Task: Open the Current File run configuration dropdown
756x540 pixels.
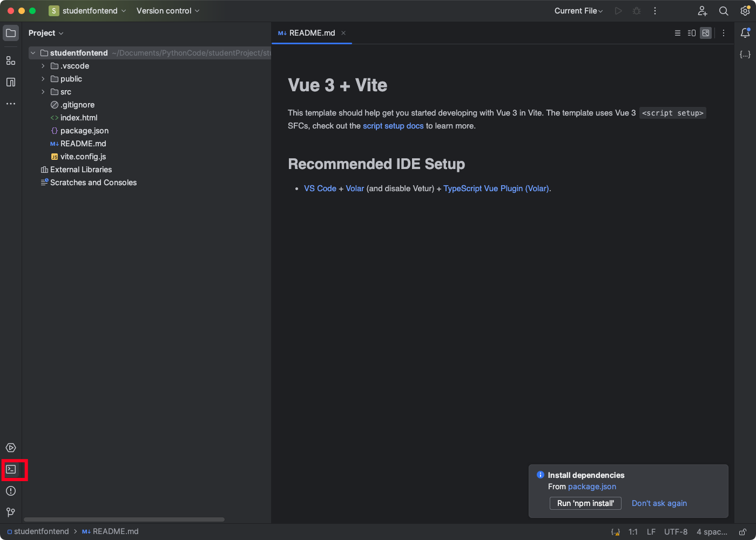Action: click(578, 11)
